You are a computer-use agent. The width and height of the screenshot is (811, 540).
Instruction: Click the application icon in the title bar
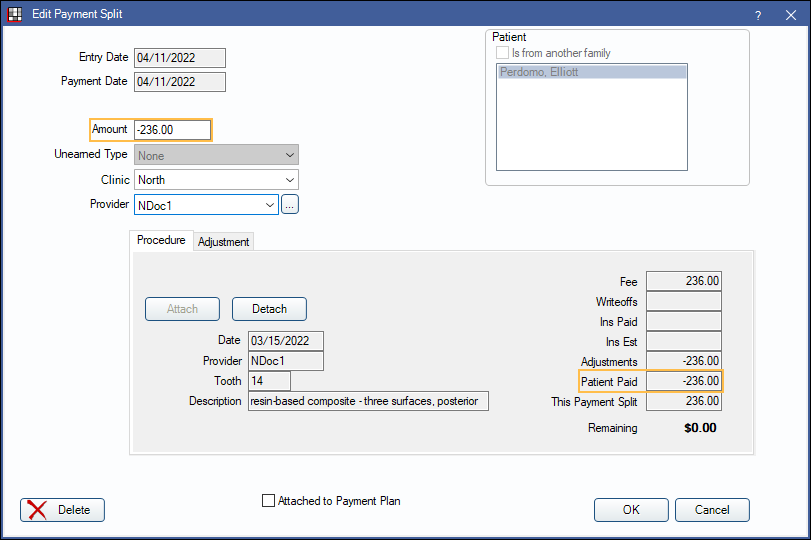click(x=15, y=14)
